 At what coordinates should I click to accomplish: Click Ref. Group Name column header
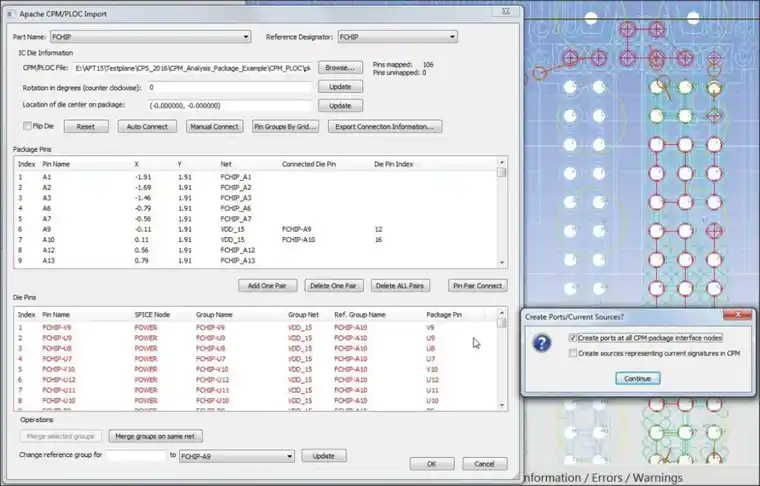coord(360,315)
